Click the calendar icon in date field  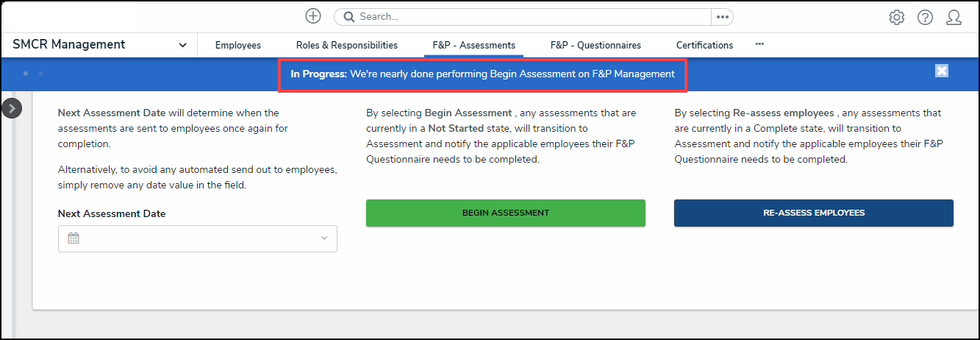(x=73, y=238)
